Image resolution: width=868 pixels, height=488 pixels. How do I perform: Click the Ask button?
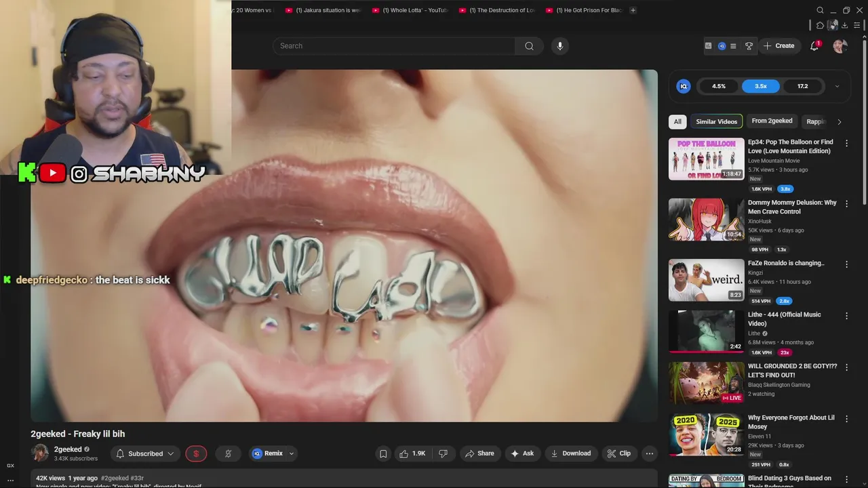tap(522, 453)
